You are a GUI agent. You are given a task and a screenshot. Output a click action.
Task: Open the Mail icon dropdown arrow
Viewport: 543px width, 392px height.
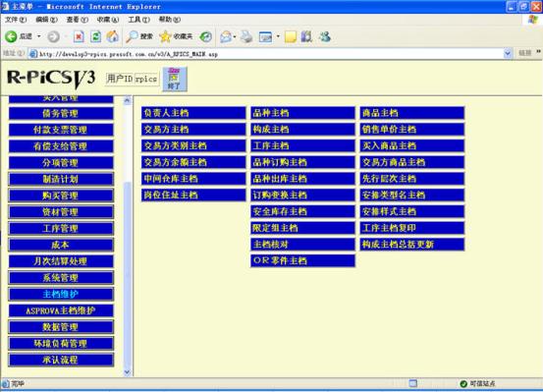[x=235, y=36]
